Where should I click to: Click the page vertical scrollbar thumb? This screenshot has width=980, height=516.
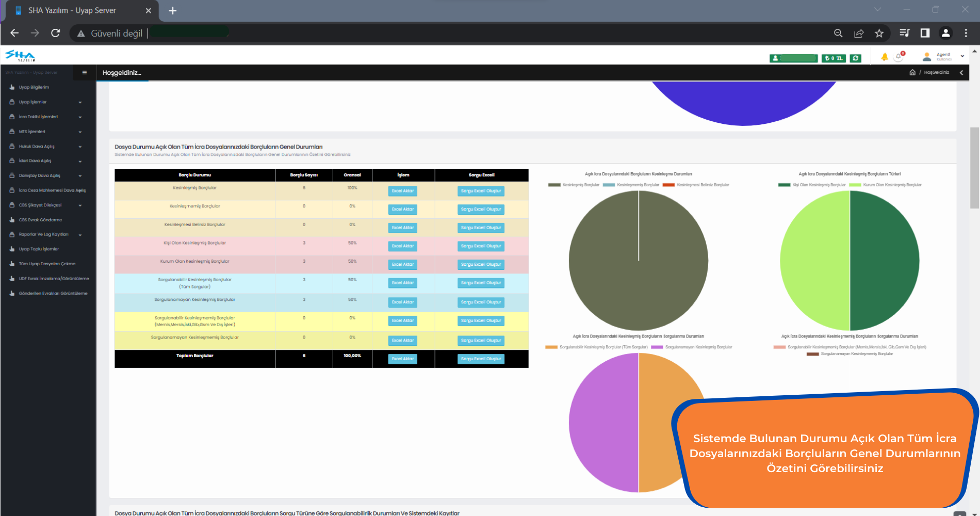(974, 168)
